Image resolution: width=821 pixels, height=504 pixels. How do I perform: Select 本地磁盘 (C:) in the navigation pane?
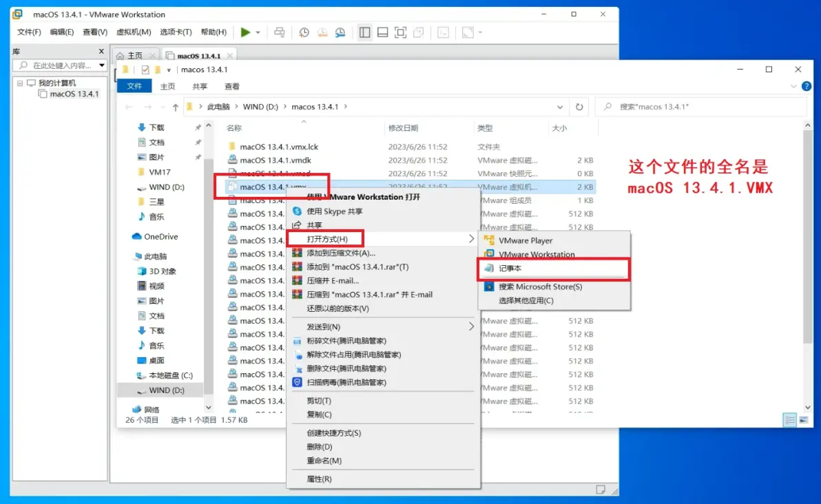pyautogui.click(x=171, y=375)
